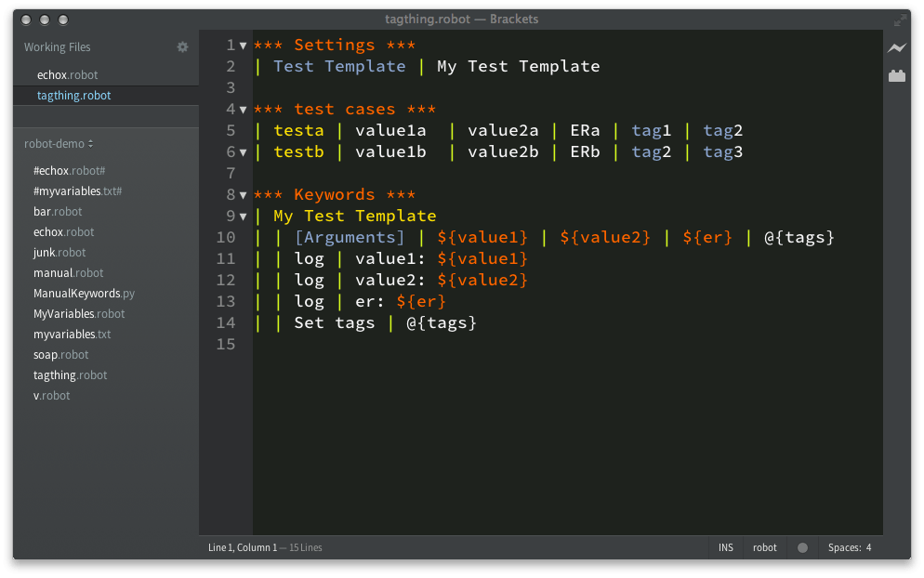Collapse the Keywords section fold triangle
The image size is (924, 578).
point(242,194)
